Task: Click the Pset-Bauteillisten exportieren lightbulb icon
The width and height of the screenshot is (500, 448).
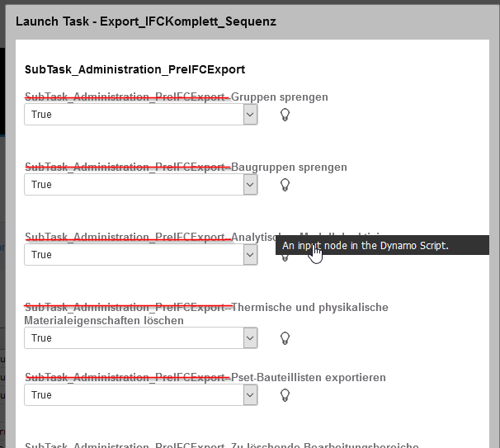Action: coord(285,395)
